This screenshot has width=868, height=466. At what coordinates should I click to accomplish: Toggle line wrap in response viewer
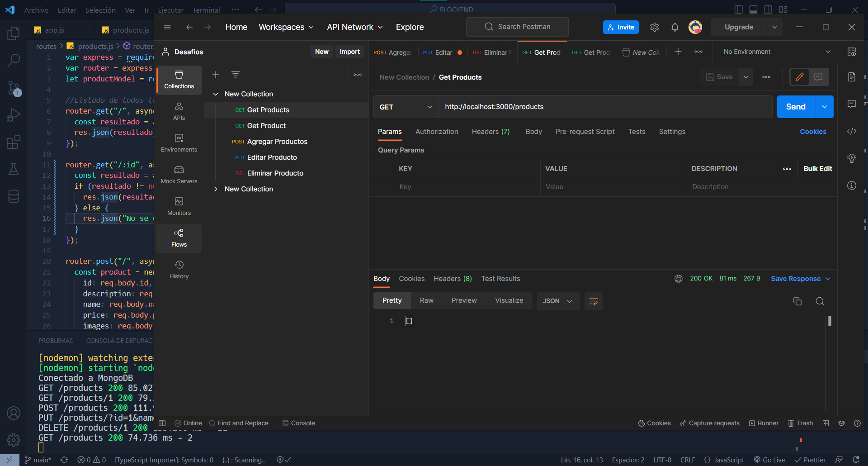coord(594,301)
